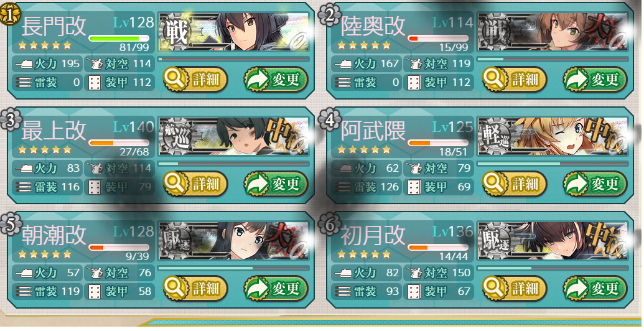The image size is (644, 331).
Task: Click the 火力 firepower icon of 長門改
Action: coord(24,64)
